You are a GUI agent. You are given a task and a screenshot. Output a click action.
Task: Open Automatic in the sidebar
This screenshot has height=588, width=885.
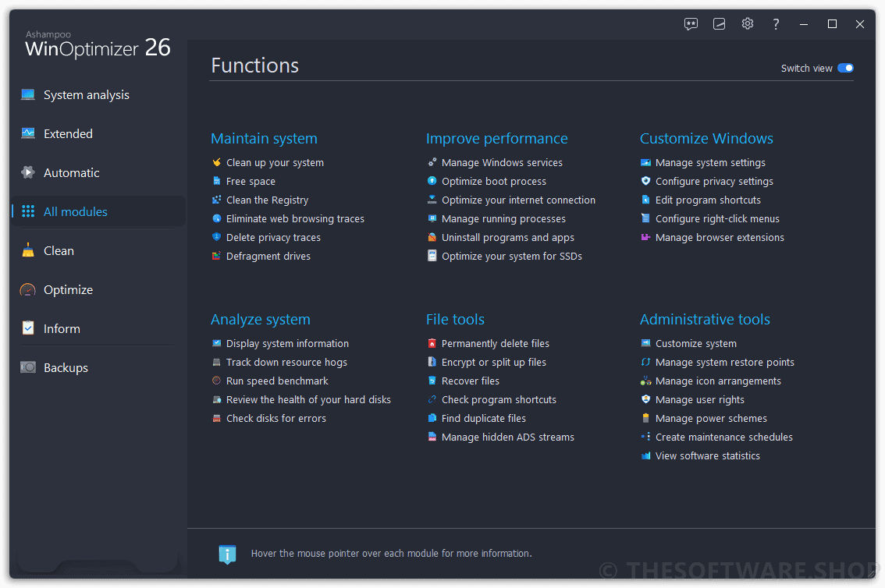[98, 172]
